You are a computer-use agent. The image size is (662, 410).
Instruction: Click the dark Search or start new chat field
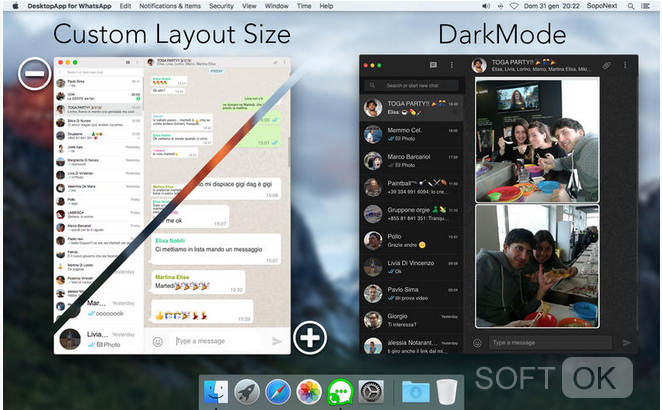[412, 85]
